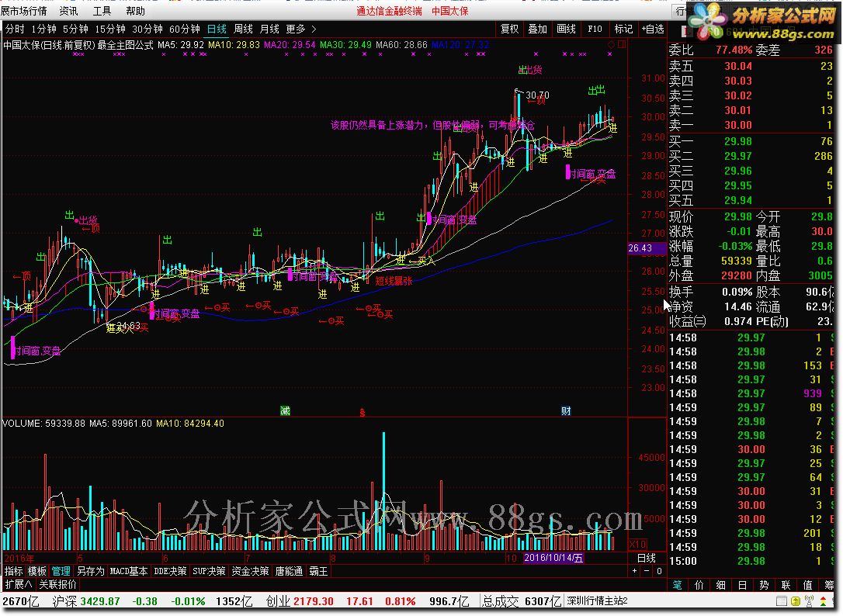Select the 细 detail tab
The width and height of the screenshot is (843, 616).
click(721, 585)
